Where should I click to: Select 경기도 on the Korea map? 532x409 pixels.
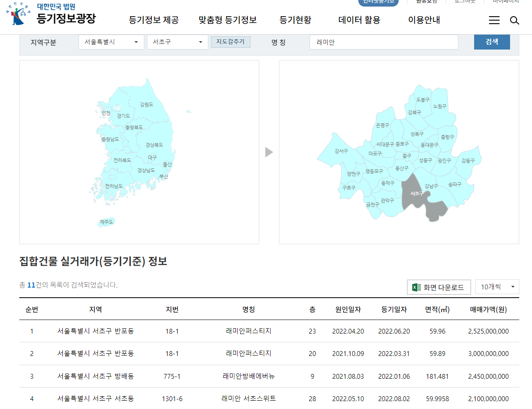[x=123, y=116]
